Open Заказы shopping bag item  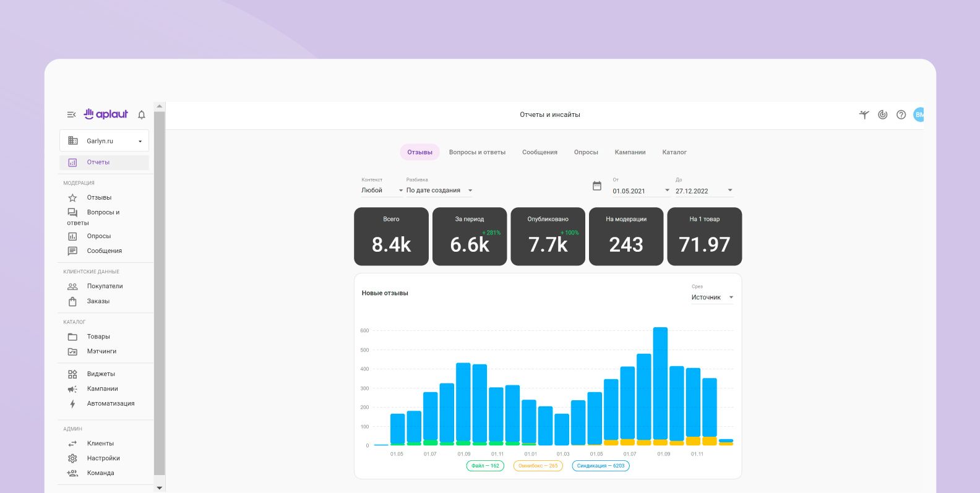pos(98,301)
